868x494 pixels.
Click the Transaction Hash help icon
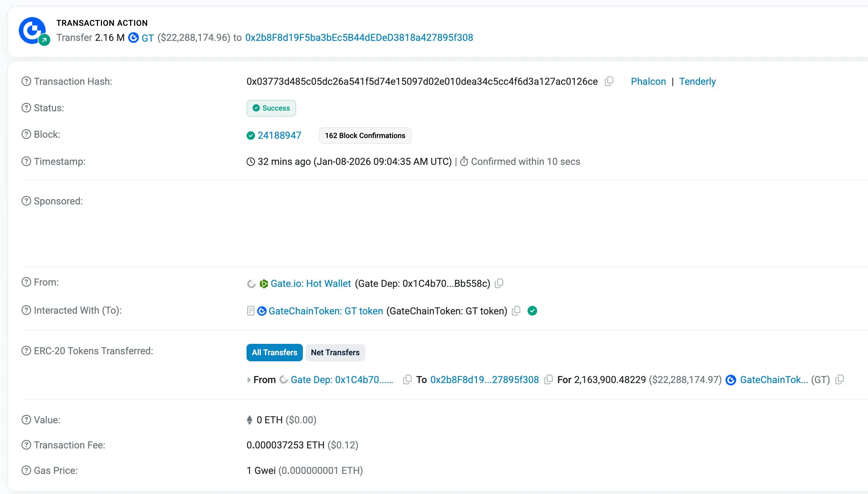coord(26,81)
